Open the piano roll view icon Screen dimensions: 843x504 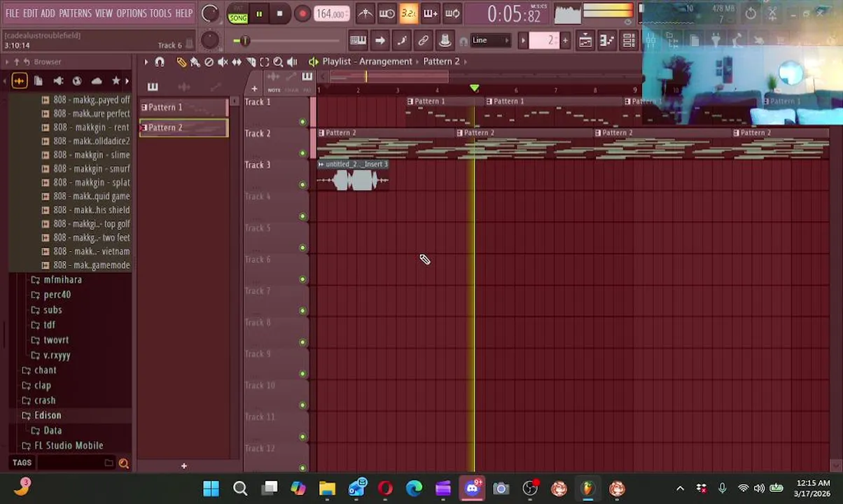pyautogui.click(x=607, y=41)
